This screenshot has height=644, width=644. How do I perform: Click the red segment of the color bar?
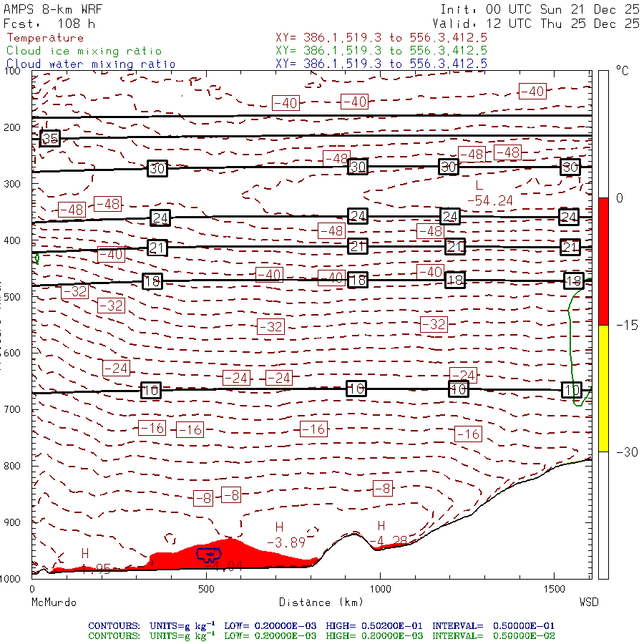[x=603, y=261]
